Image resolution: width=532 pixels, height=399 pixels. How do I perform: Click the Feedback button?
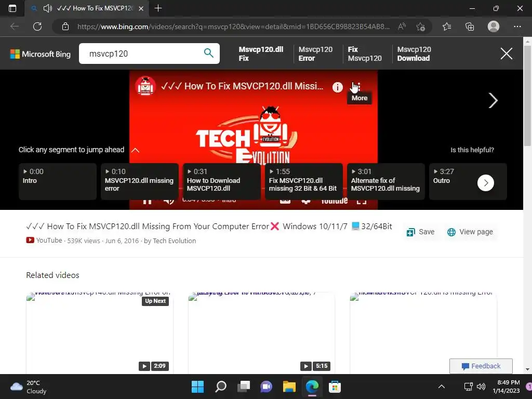point(481,366)
